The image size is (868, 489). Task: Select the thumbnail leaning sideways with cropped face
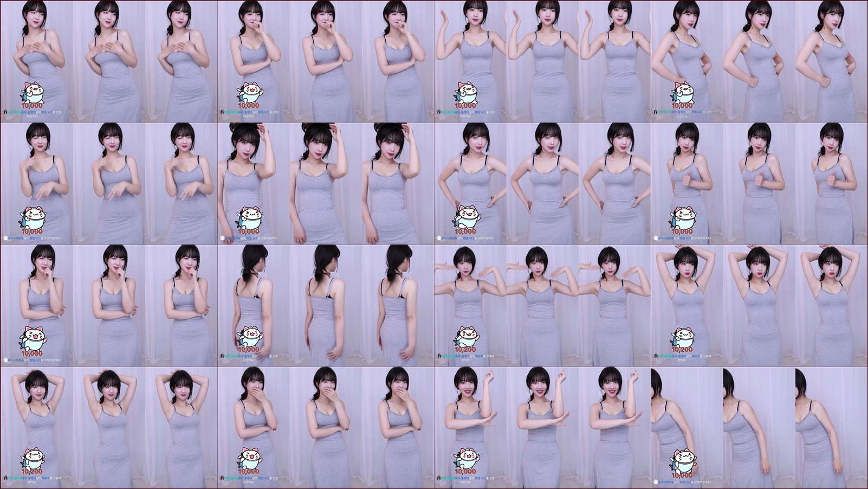(x=759, y=427)
